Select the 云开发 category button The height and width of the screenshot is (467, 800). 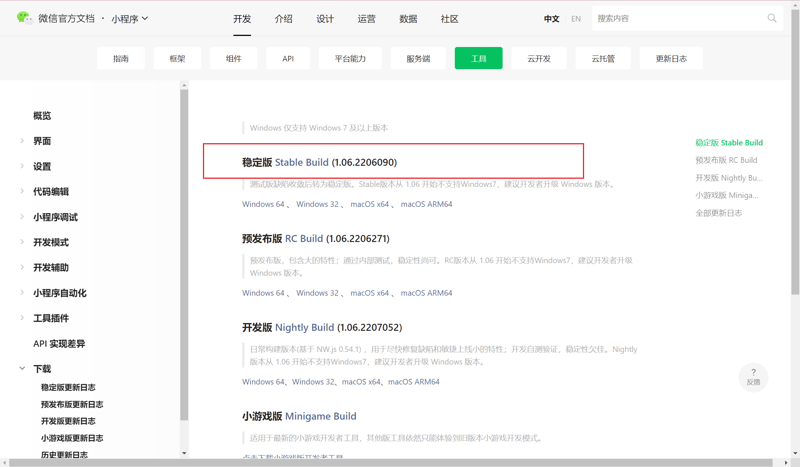[539, 58]
